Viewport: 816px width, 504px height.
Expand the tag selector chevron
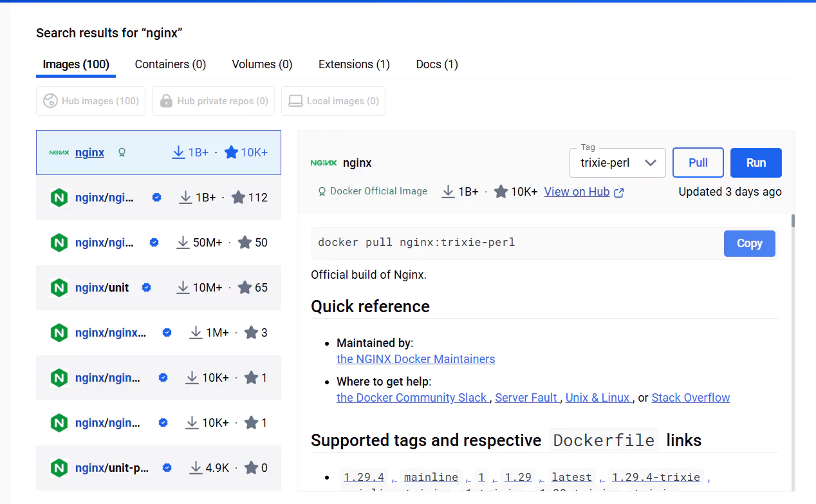[x=652, y=163]
